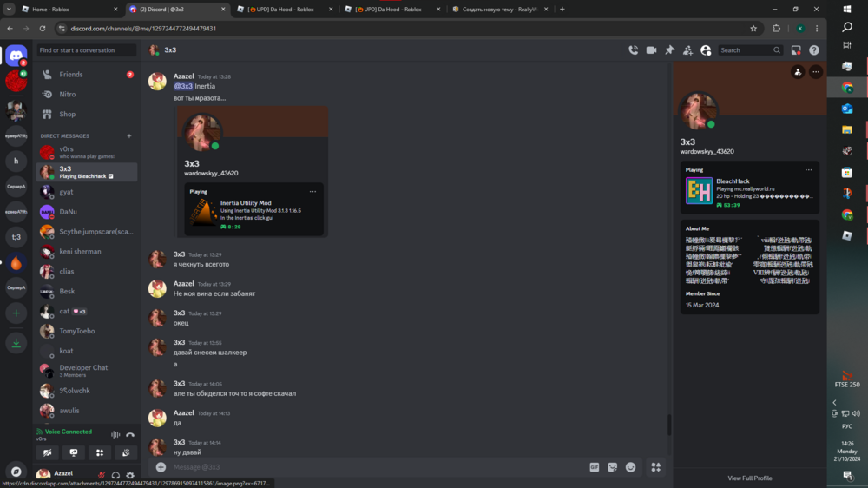Viewport: 868px width, 488px height.
Task: Open soundboard
Action: (x=126, y=452)
